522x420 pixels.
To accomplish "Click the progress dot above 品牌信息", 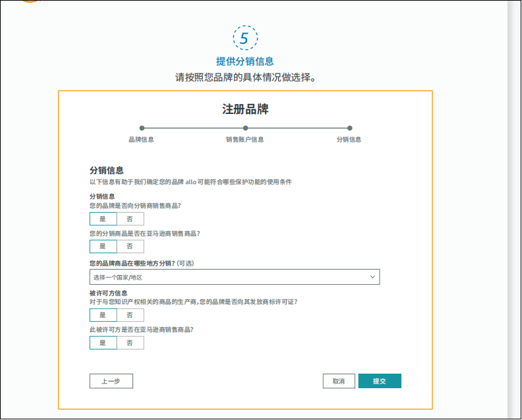I will tap(142, 128).
